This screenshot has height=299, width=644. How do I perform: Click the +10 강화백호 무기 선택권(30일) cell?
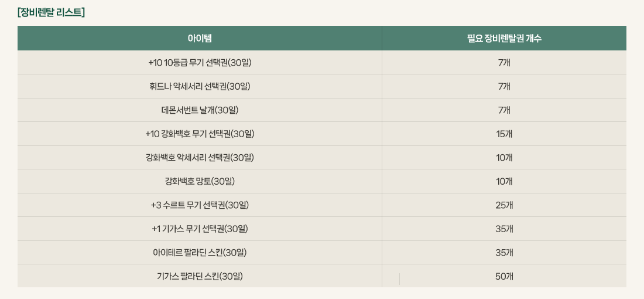tap(200, 134)
